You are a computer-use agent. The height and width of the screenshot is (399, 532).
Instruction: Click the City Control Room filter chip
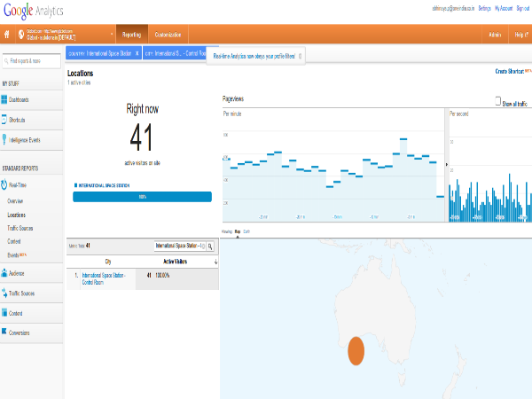175,53
